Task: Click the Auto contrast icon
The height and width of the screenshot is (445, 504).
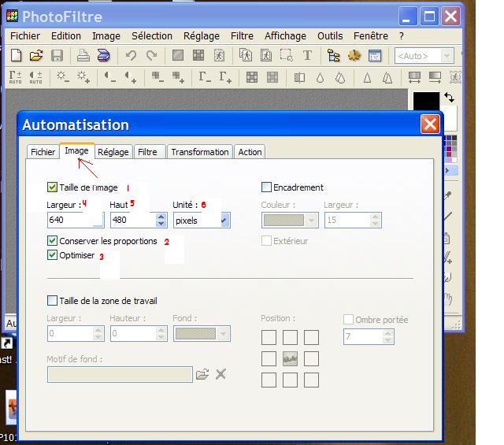Action: [35, 77]
